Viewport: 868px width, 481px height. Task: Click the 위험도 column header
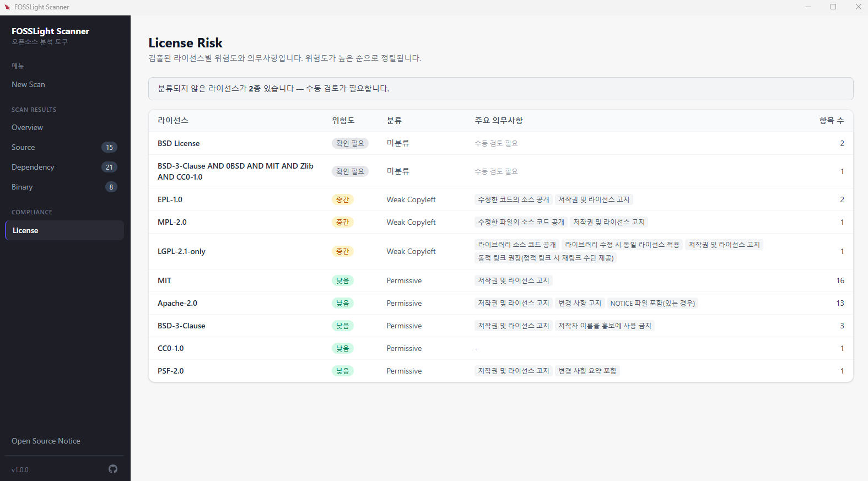point(343,120)
